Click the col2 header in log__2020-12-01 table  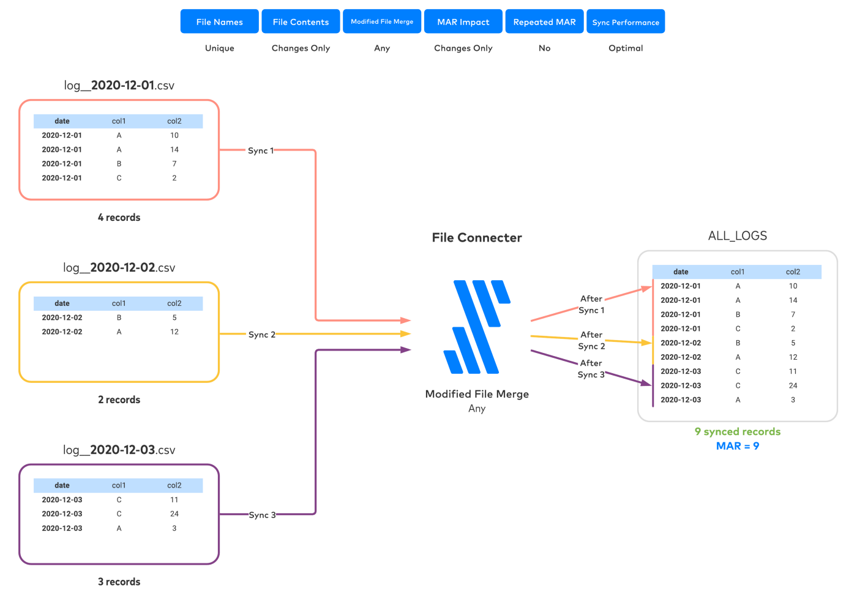[174, 121]
